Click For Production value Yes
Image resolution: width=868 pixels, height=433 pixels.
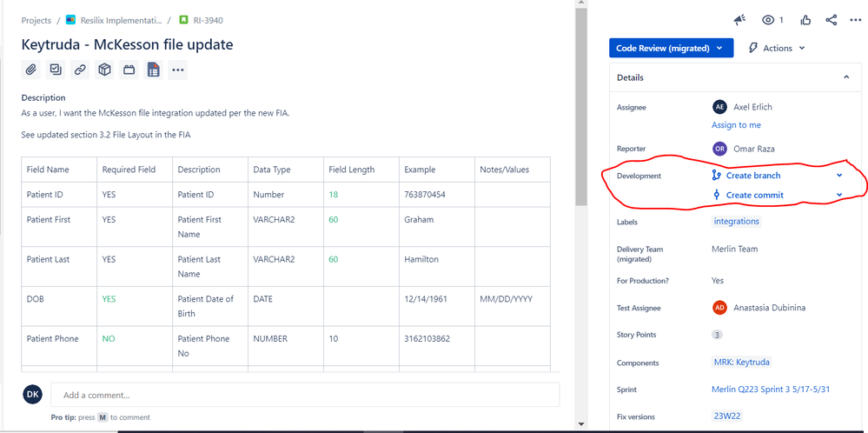718,281
